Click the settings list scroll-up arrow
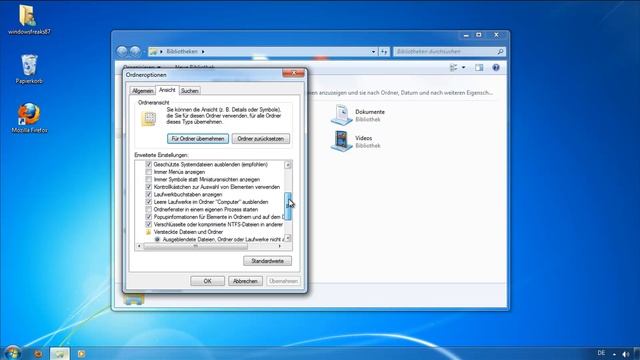The height and width of the screenshot is (360, 640). pos(288,164)
